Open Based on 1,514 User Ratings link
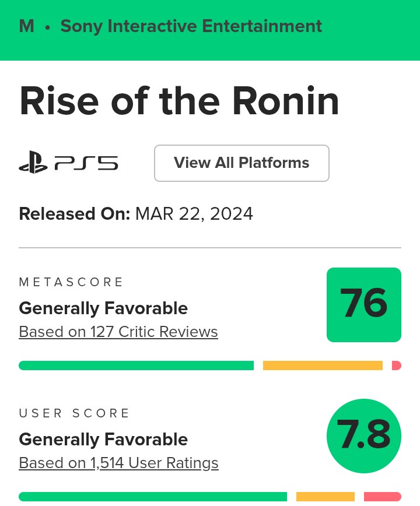420x506 pixels. (x=118, y=463)
